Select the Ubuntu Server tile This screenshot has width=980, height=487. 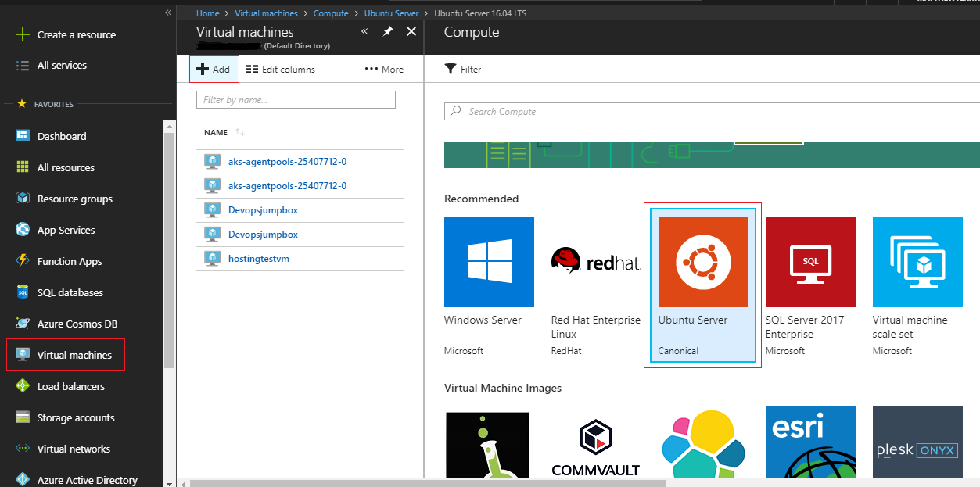[702, 286]
